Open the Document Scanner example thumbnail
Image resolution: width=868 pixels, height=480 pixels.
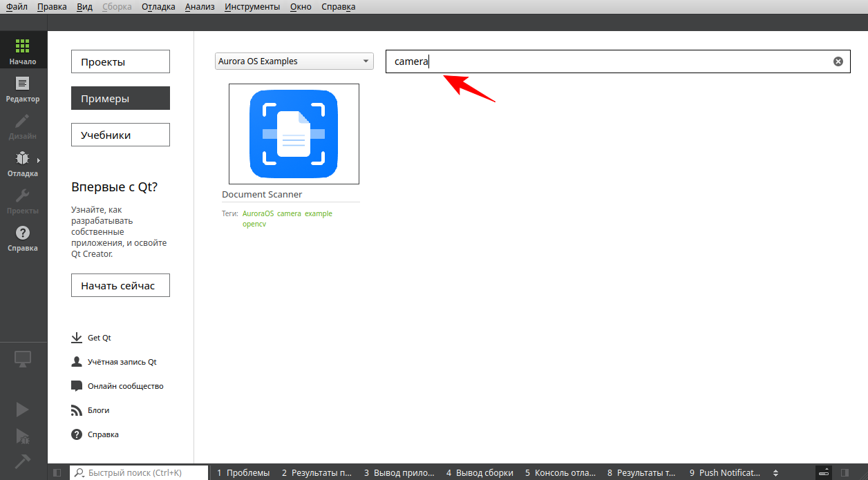click(294, 134)
